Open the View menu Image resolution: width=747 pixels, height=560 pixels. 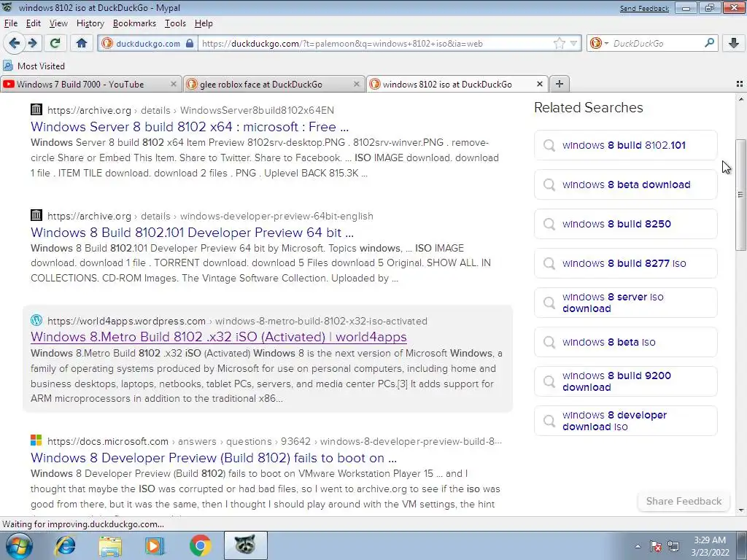[58, 23]
